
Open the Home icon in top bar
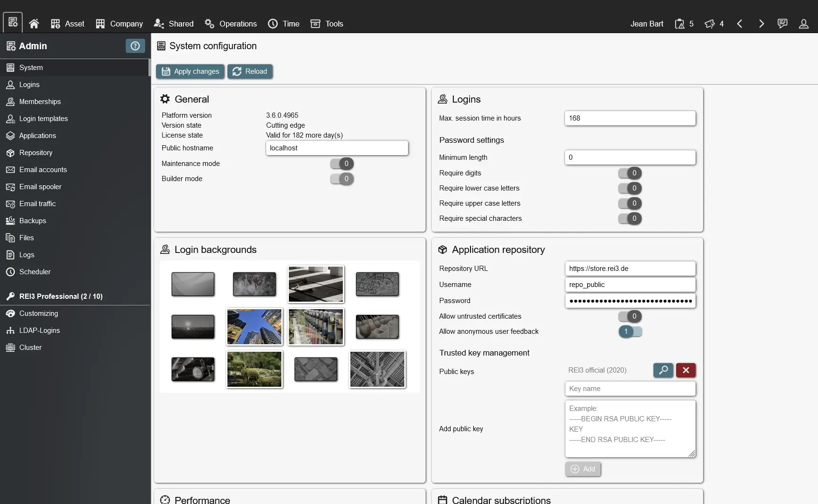coord(34,23)
